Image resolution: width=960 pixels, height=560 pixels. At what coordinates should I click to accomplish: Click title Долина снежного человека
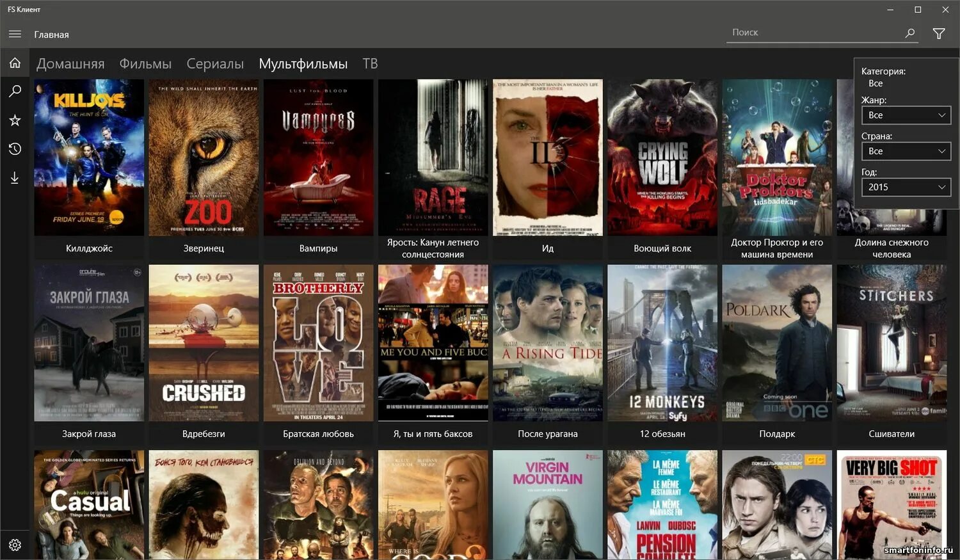pos(892,248)
